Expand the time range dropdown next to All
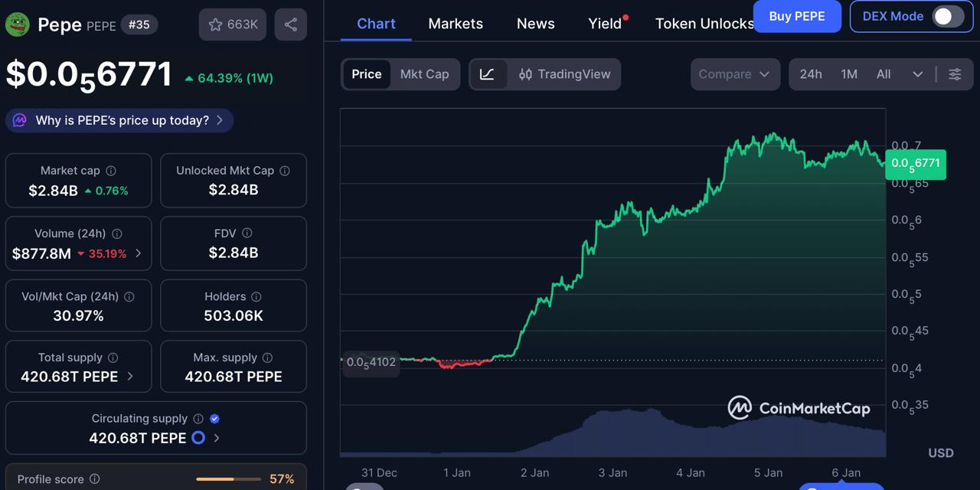Screen dimensions: 980x490 pyautogui.click(x=917, y=74)
